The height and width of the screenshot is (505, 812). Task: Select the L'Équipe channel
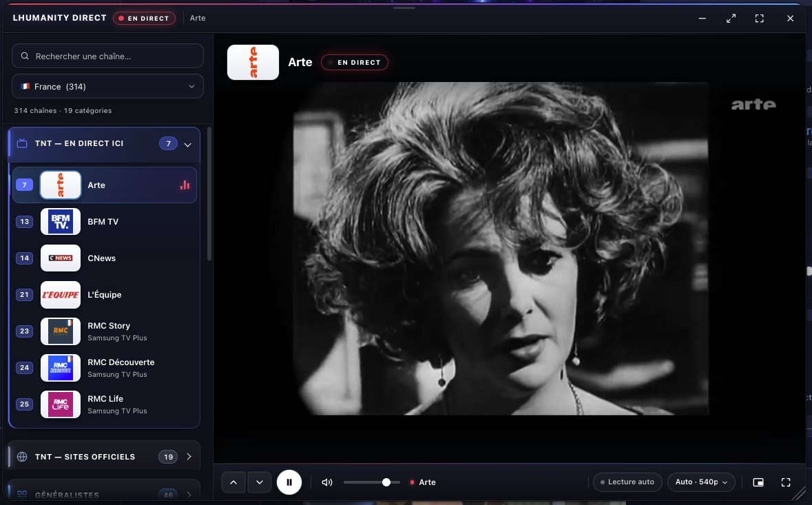[x=104, y=295]
